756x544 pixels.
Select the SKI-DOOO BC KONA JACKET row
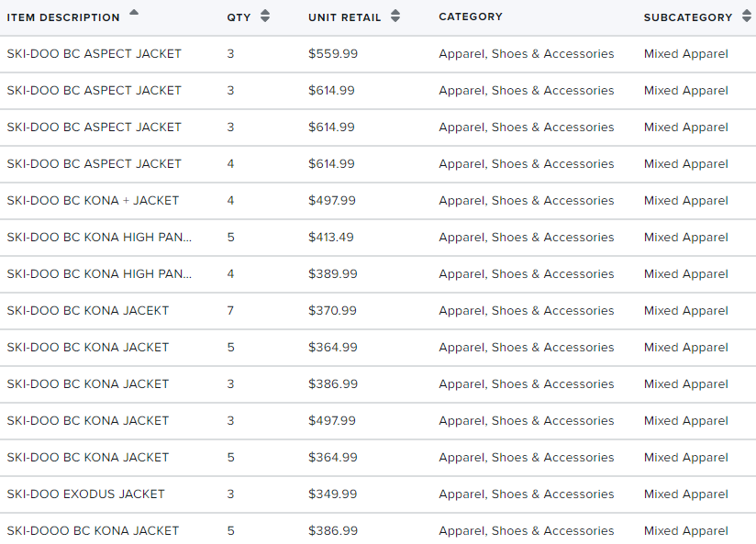click(378, 528)
